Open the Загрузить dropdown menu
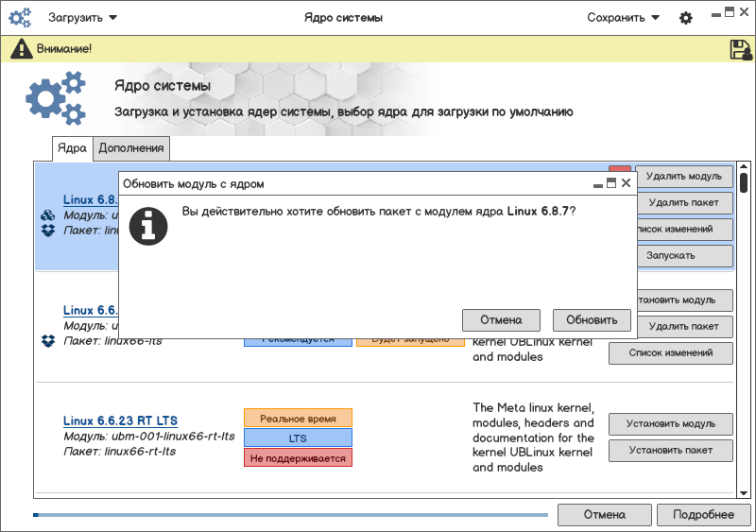Screen dimensions: 756x532 (82, 18)
